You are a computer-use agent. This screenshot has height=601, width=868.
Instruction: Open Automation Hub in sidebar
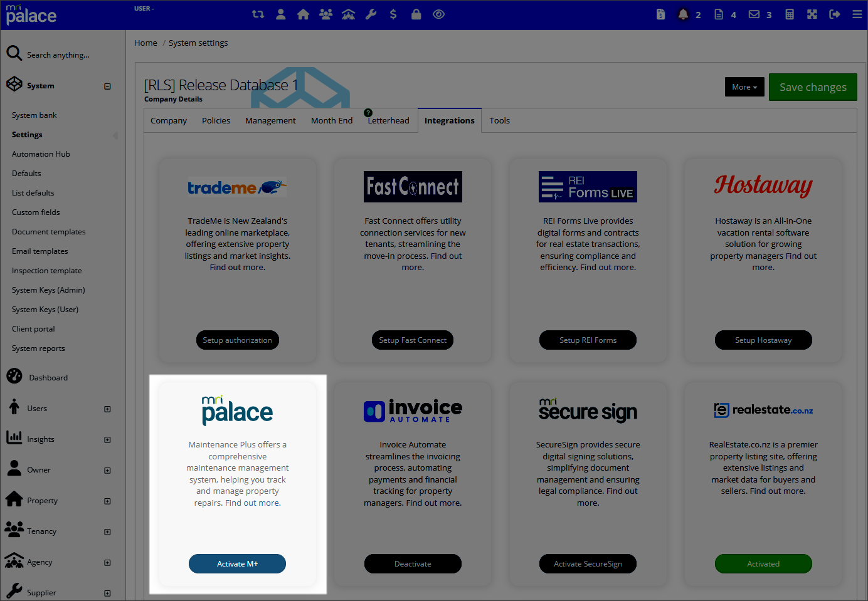pyautogui.click(x=41, y=154)
